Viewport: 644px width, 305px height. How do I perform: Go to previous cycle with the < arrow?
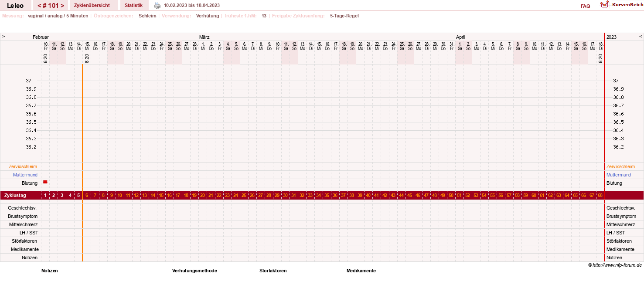coord(40,6)
